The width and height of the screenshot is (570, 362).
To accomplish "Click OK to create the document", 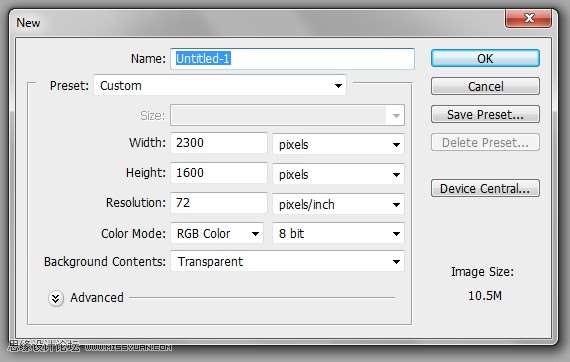I will click(x=485, y=58).
